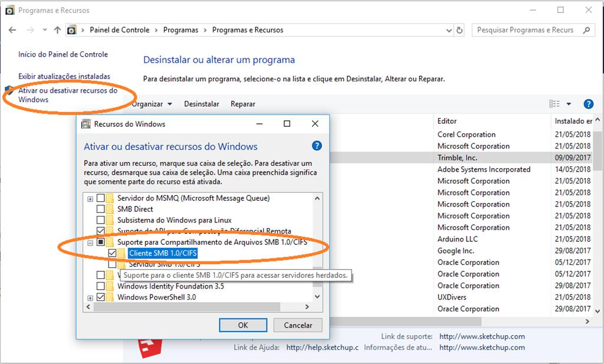
Task: Expand the Servidor do MSMQ tree node
Action: [90, 199]
